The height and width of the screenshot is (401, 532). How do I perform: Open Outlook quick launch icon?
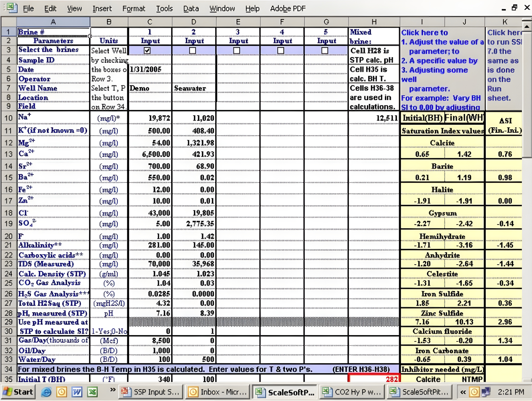(x=62, y=392)
